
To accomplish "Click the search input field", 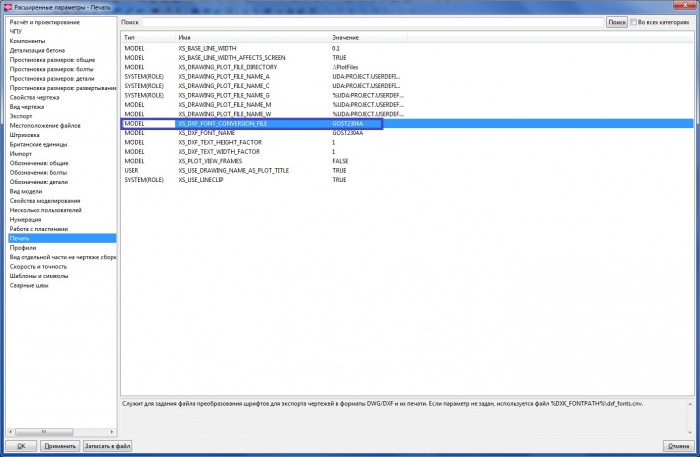I will pos(373,22).
